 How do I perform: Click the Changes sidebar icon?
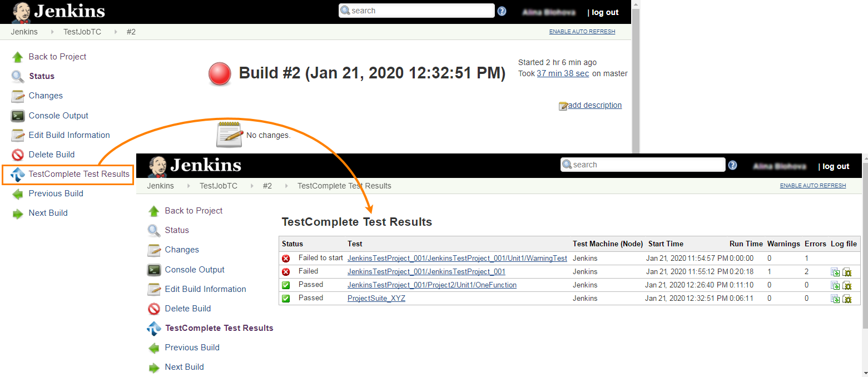click(17, 95)
